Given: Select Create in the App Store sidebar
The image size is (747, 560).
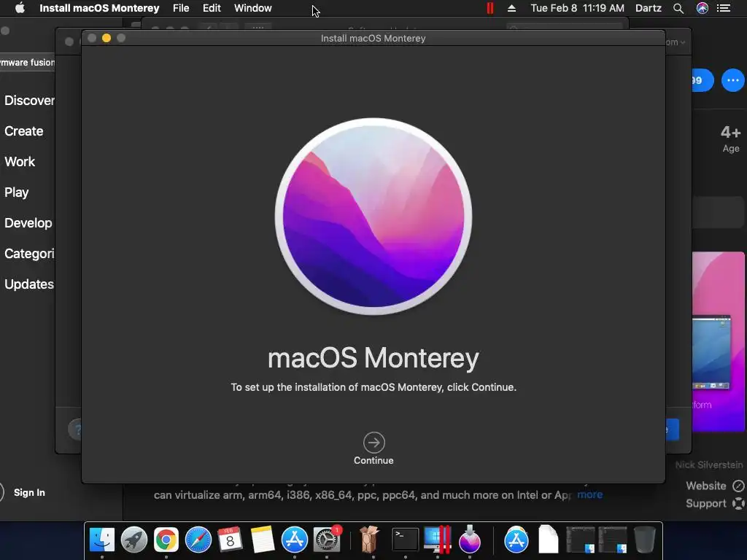Looking at the screenshot, I should coord(24,131).
